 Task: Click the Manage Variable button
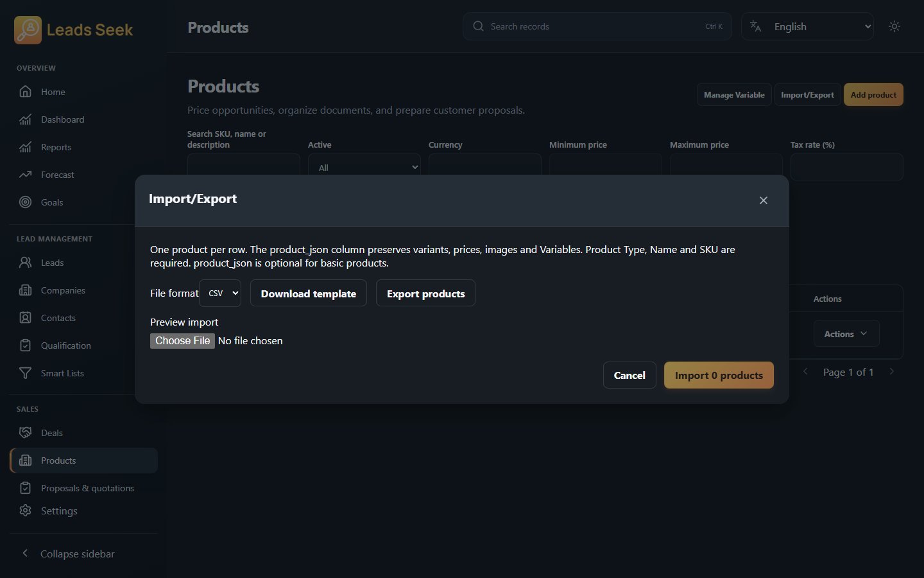point(734,94)
